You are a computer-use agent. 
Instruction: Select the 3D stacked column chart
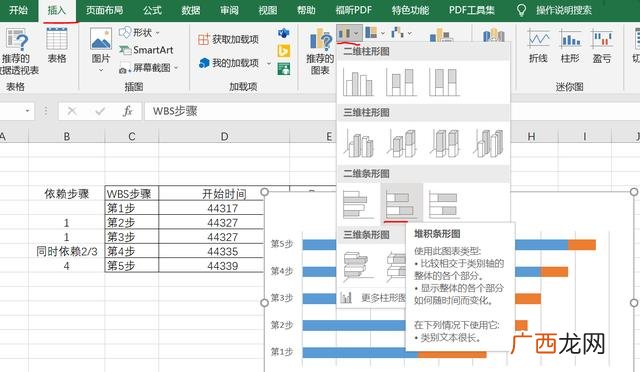[x=402, y=143]
